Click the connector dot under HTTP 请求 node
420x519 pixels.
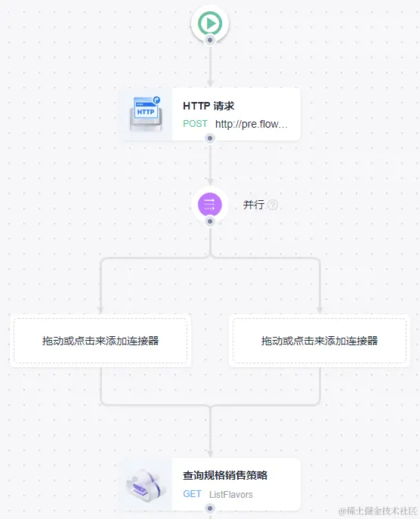(x=210, y=138)
